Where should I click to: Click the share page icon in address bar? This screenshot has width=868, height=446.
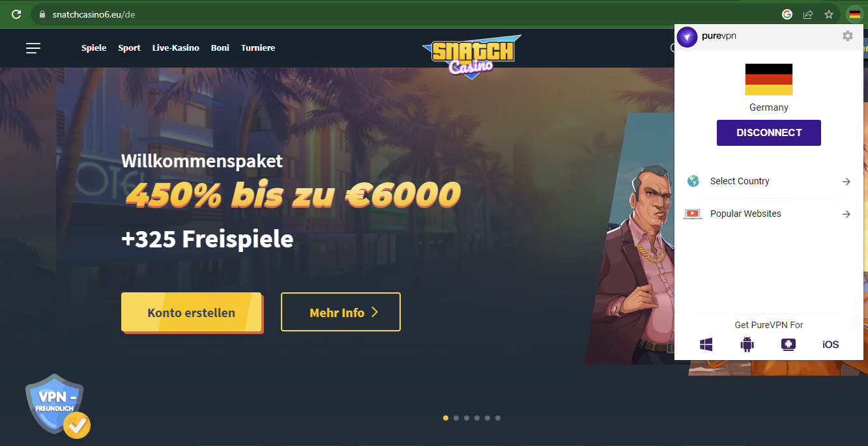(x=808, y=14)
